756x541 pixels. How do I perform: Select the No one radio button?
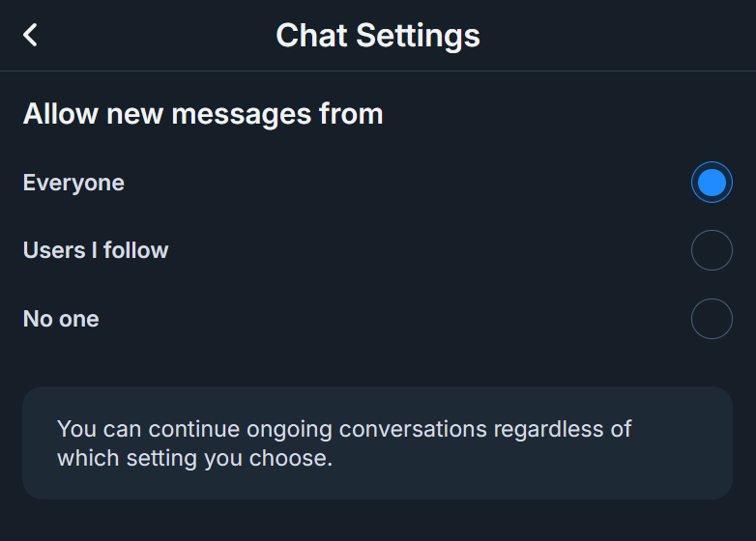(x=712, y=319)
